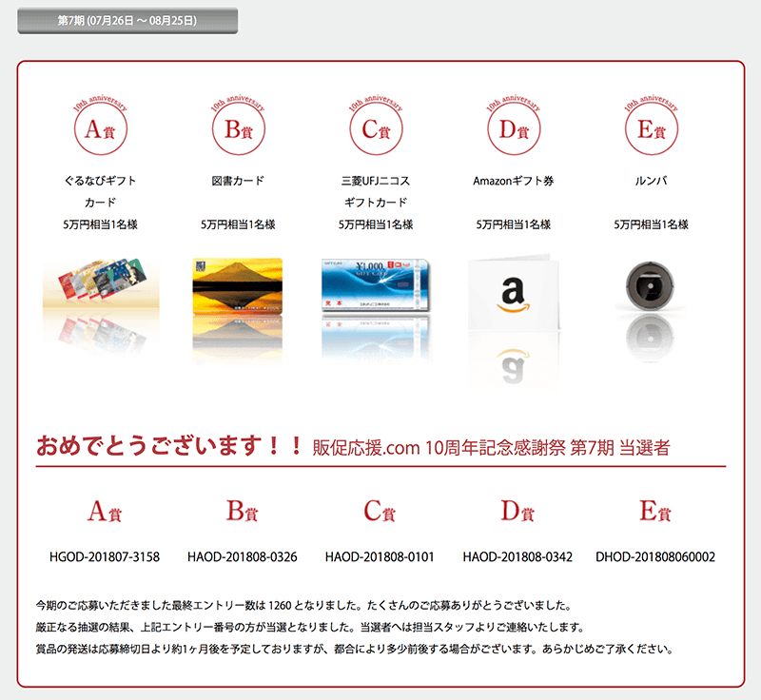Click 5万円相当1名様 under Amazonギフト券

point(514,224)
